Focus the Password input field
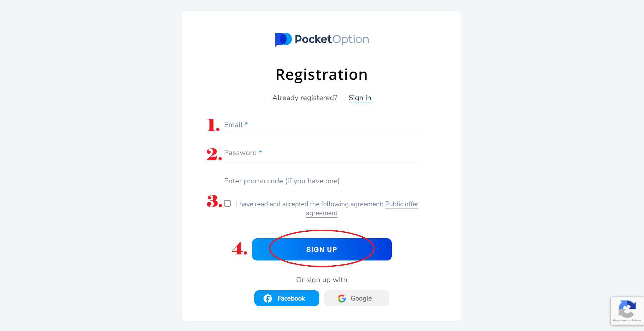This screenshot has width=644, height=331. coord(322,153)
